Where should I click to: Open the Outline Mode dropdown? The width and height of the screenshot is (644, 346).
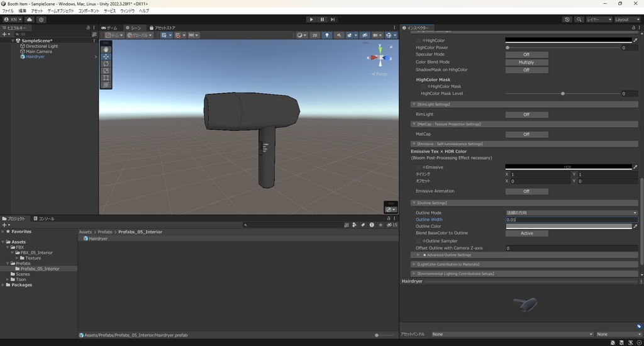coord(571,213)
